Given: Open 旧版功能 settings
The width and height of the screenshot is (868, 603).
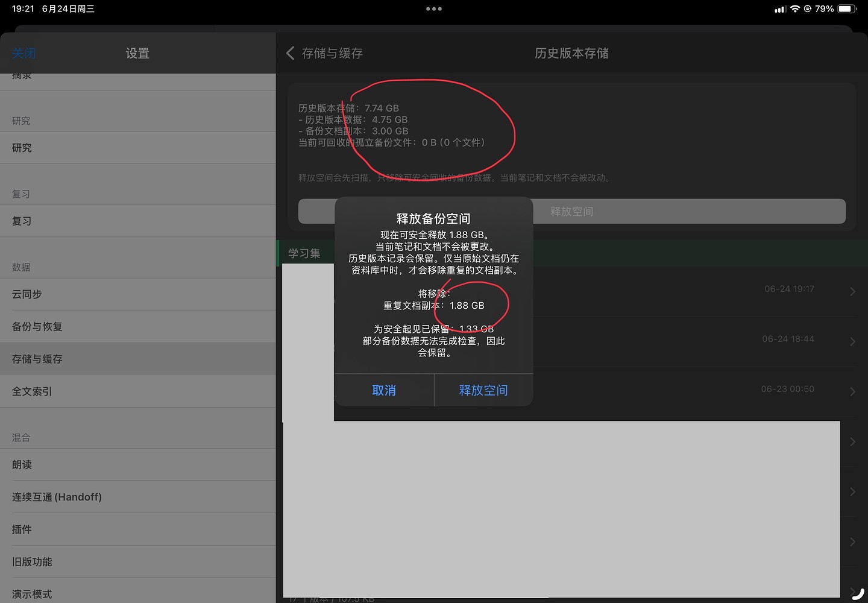Looking at the screenshot, I should (138, 562).
